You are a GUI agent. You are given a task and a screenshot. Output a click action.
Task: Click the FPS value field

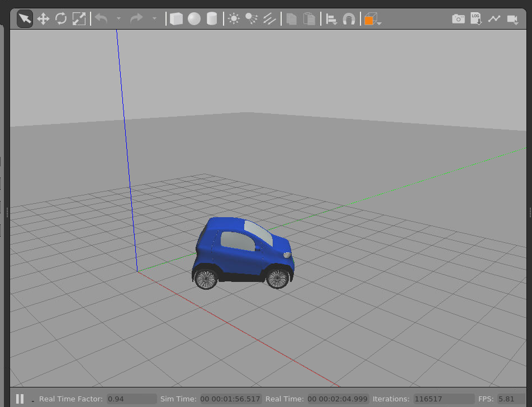511,399
